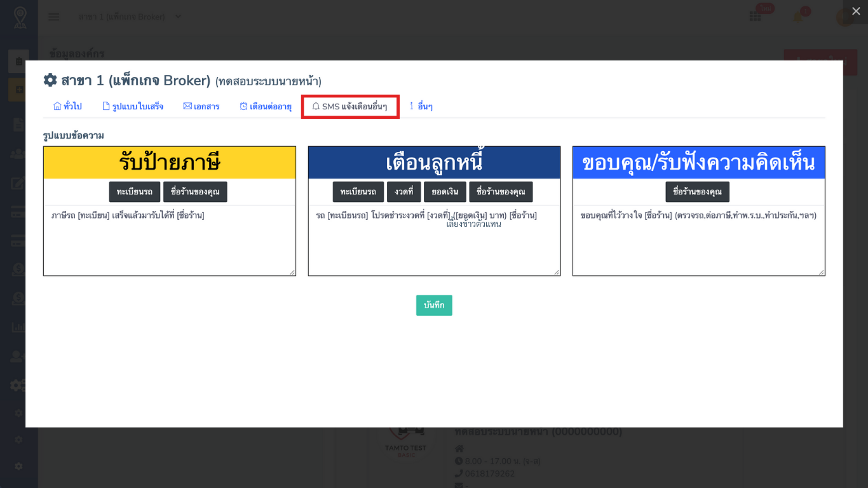Click the gear icon beside สาขา 1 title

(50, 80)
